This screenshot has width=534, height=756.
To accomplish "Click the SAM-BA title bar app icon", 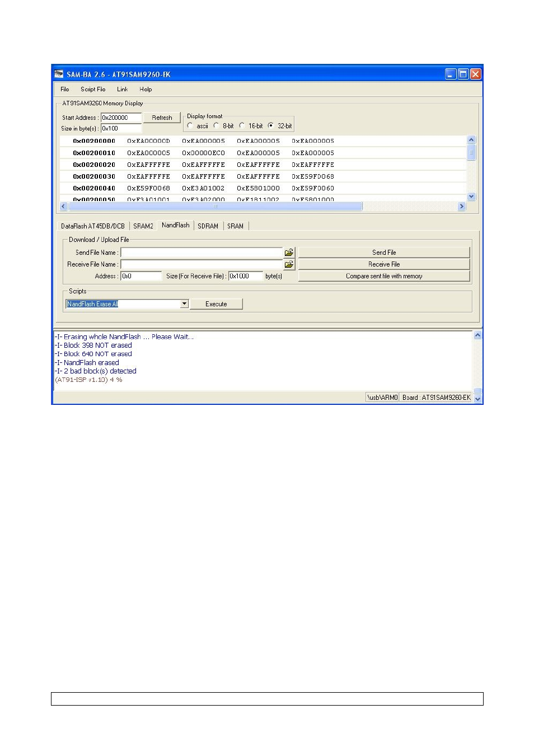I will tap(59, 74).
